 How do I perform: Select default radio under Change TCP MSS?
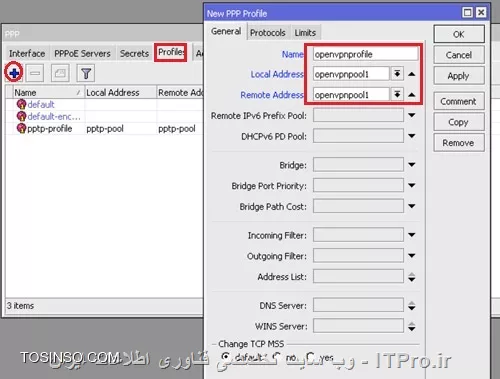(x=226, y=357)
